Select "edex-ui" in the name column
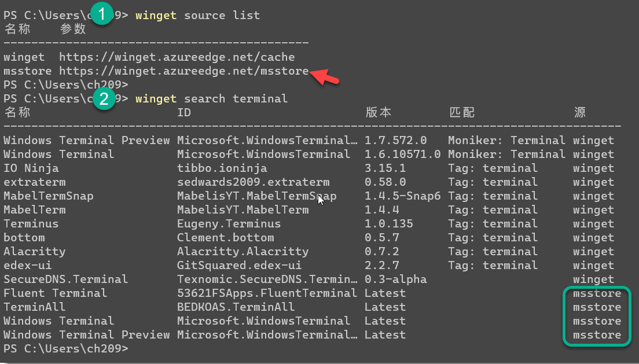The width and height of the screenshot is (639, 364). click(x=28, y=266)
